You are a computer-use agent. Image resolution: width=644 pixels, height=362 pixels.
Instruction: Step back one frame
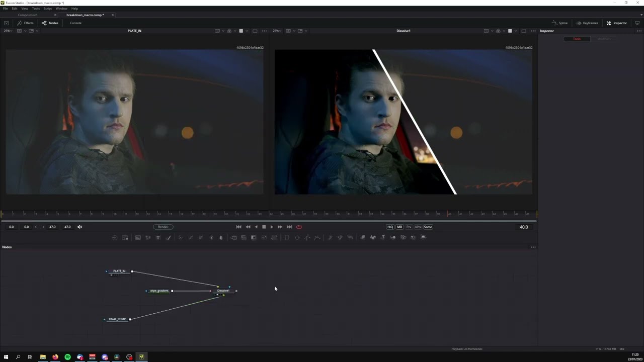click(x=248, y=227)
